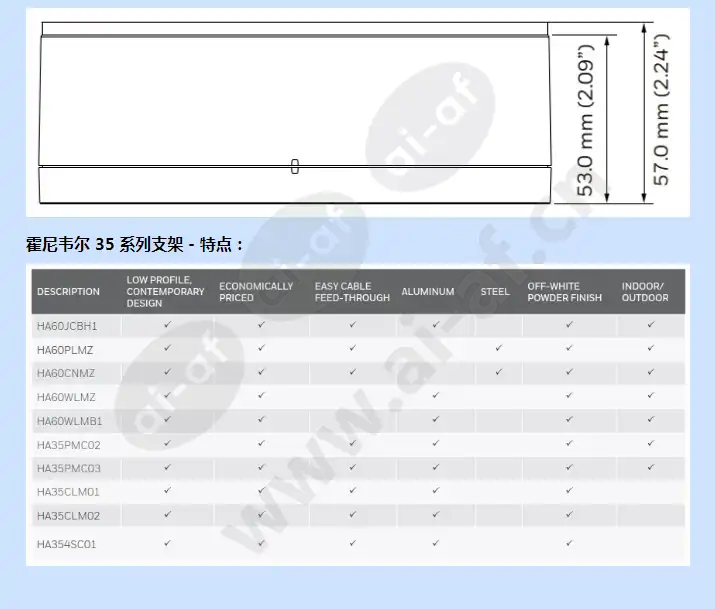Click HA60JCBH1 Indoor/Outdoor checkmark
This screenshot has height=609, width=715.
coord(651,325)
